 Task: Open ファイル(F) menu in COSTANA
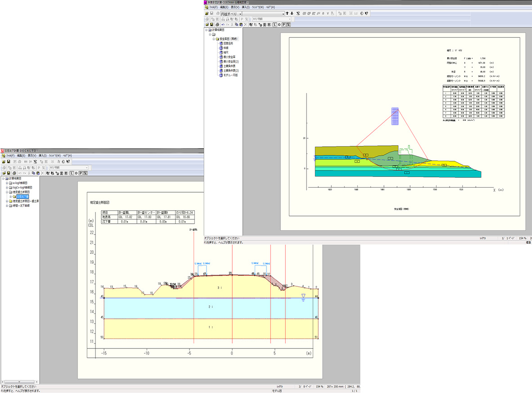pos(213,7)
